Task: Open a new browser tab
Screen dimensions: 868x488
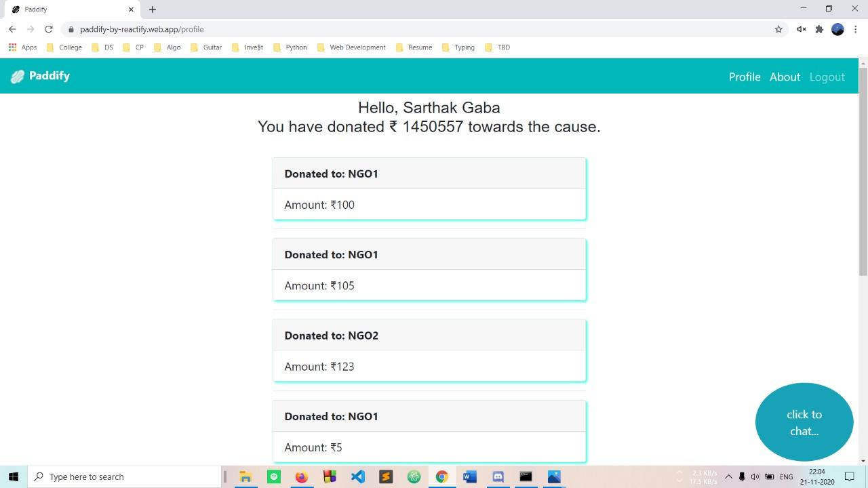Action: (153, 9)
